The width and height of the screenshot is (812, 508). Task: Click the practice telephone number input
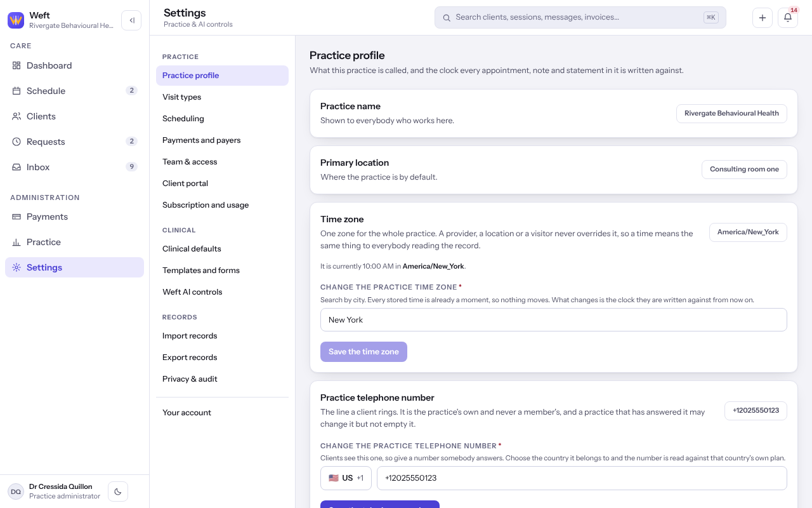582,478
